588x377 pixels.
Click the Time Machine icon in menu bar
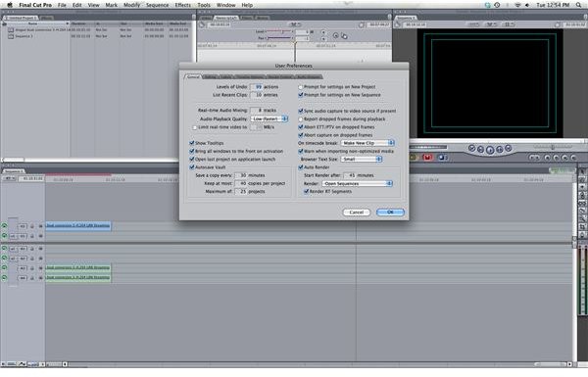coord(497,5)
